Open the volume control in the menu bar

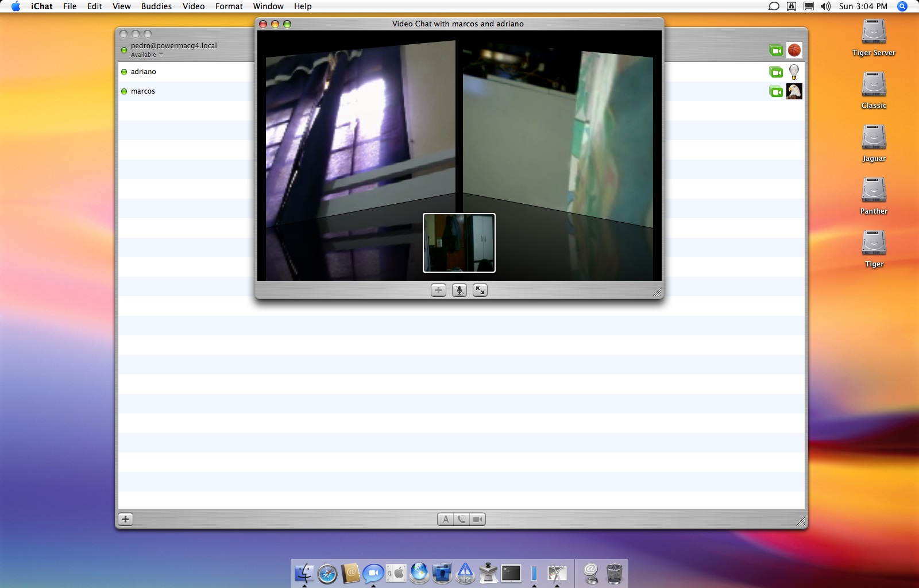click(825, 6)
